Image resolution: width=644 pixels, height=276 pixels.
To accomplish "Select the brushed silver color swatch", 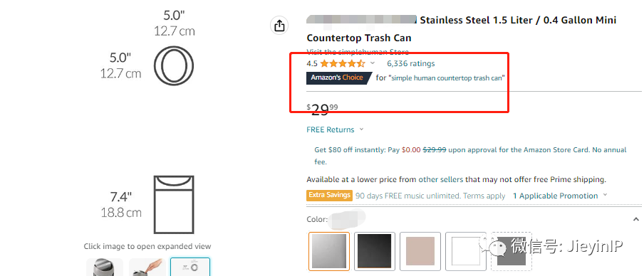I will coord(329,251).
